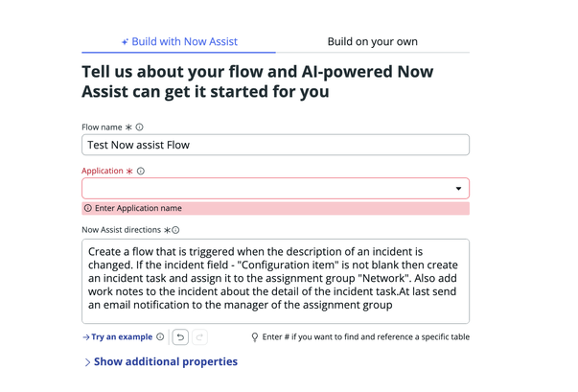This screenshot has width=578, height=392.
Task: Click the sparkle icon on Now Assist tab
Action: 125,42
